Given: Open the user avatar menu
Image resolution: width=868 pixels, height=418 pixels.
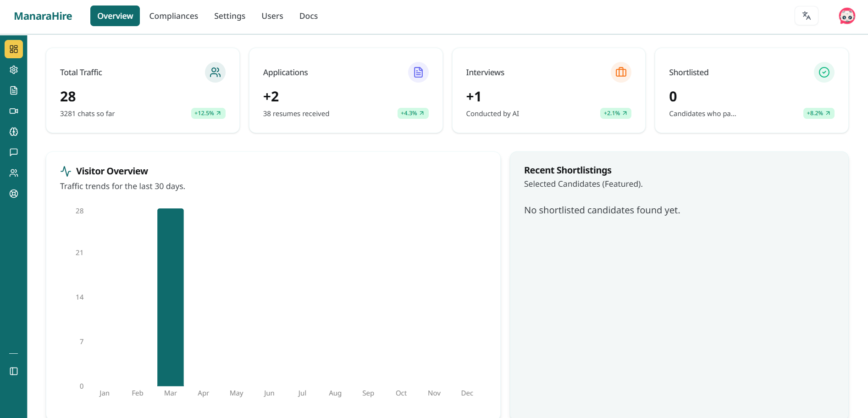Looking at the screenshot, I should pos(846,16).
